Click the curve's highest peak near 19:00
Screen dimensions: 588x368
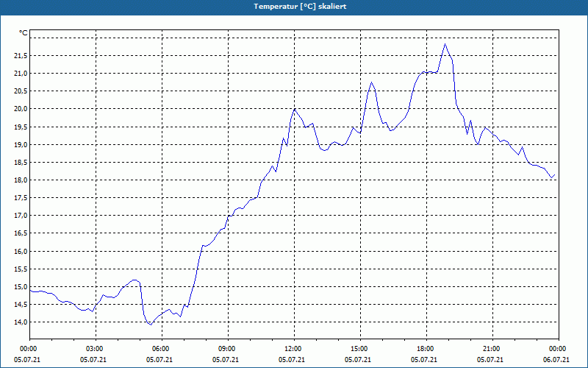(x=445, y=44)
